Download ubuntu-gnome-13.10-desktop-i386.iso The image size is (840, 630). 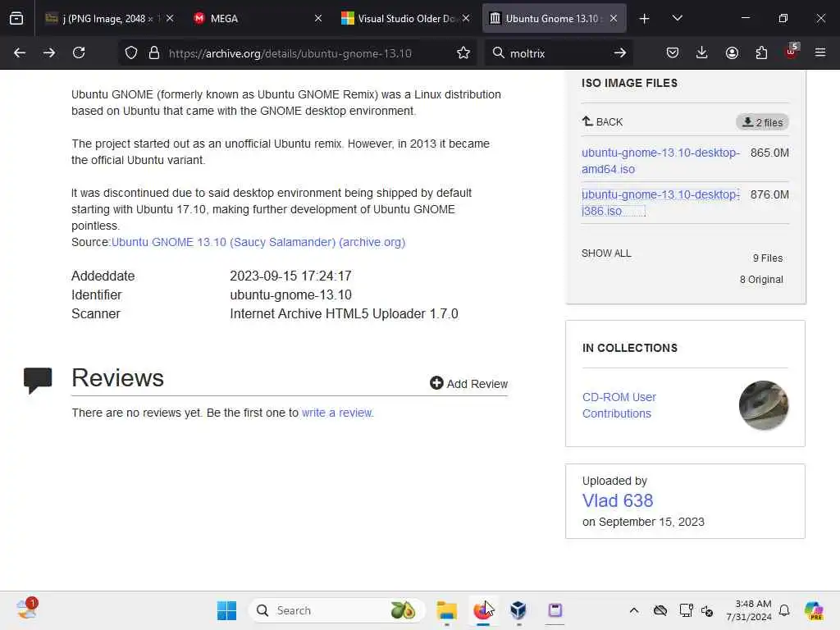660,203
